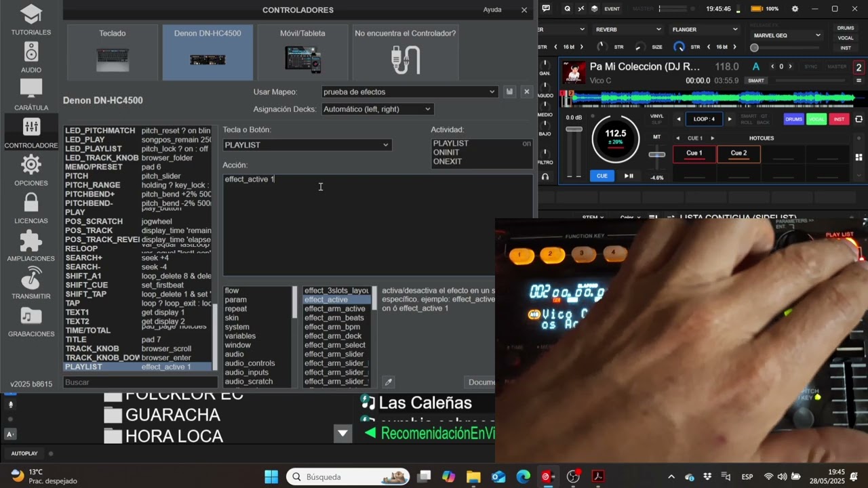The image size is (868, 488).
Task: Open the Asignación Decks dropdown
Action: coord(378,109)
